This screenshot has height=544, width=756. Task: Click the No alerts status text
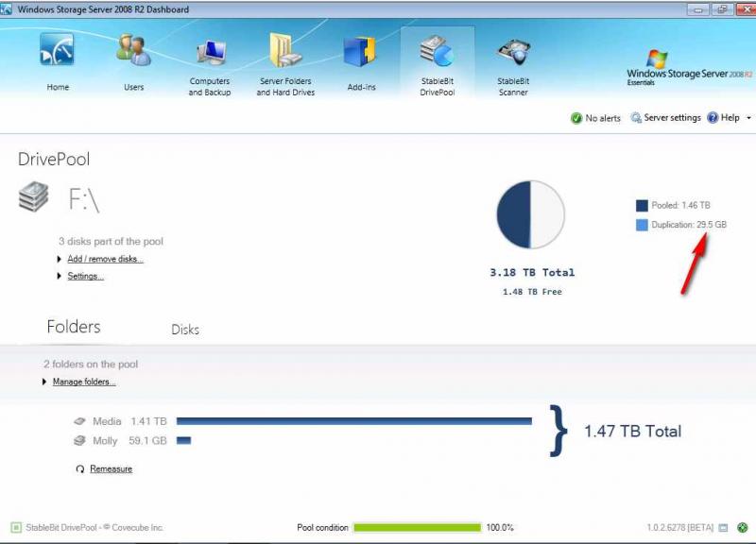click(603, 118)
